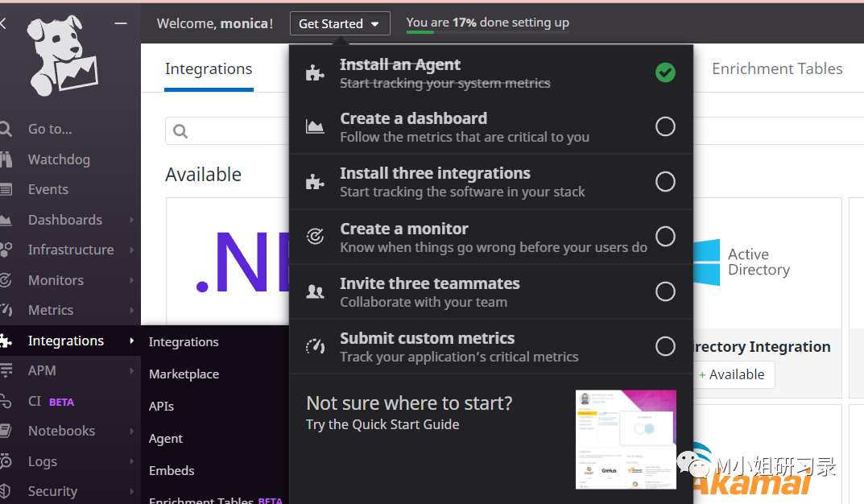The image size is (864, 504).
Task: Click the Notebooks icon in sidebar
Action: click(6, 431)
